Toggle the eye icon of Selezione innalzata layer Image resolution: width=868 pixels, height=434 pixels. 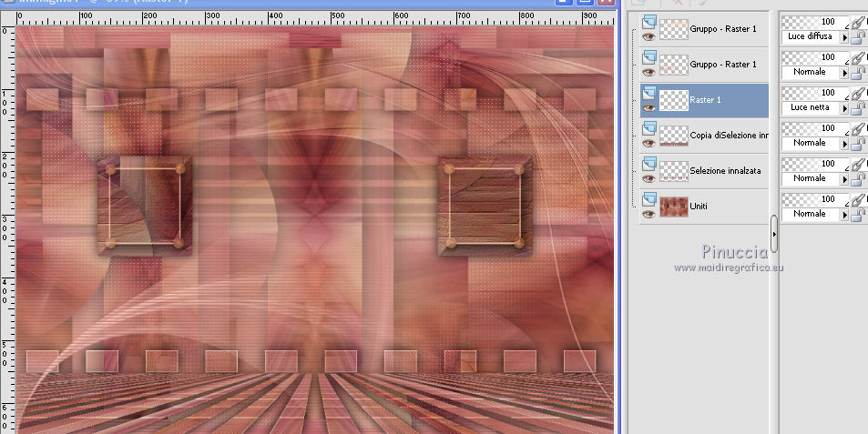coord(648,178)
